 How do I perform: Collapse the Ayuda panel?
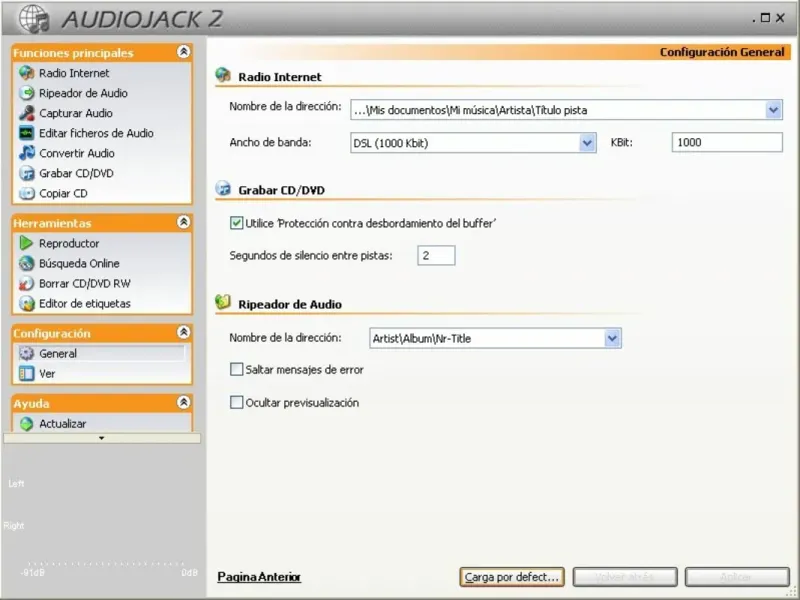pyautogui.click(x=184, y=403)
